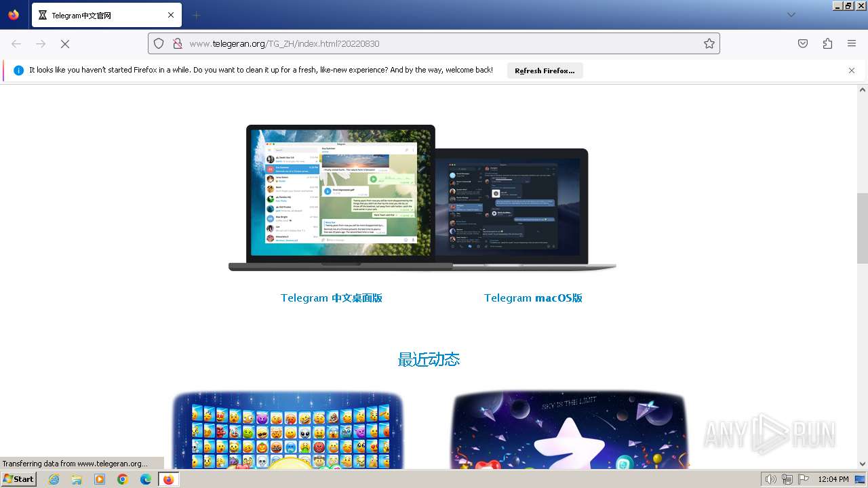Screen dimensions: 868x488
Task: List all tabs dropdown arrow
Action: click(791, 15)
